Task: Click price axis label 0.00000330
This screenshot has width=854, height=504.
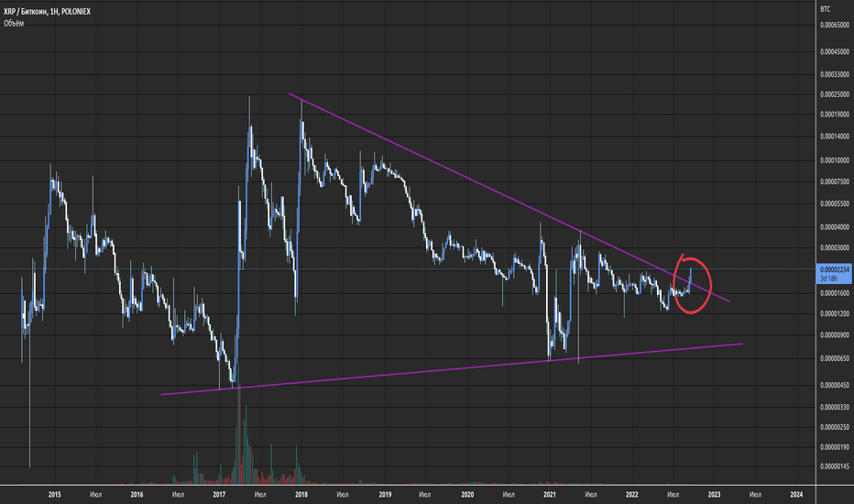Action: pyautogui.click(x=835, y=407)
